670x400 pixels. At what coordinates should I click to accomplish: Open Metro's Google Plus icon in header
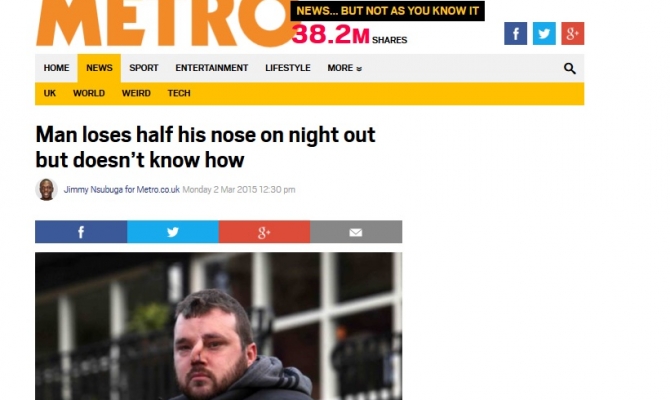(573, 33)
